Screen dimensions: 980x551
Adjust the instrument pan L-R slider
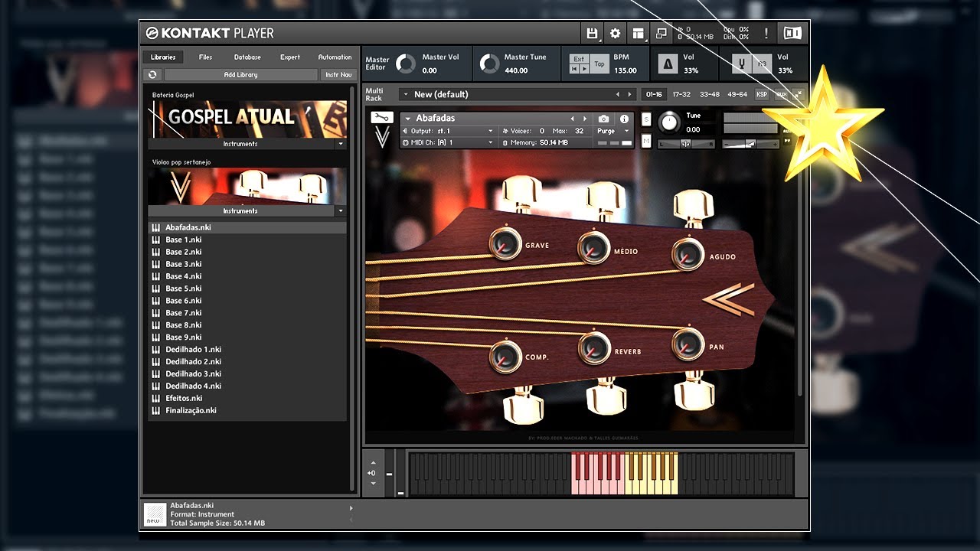tap(687, 143)
